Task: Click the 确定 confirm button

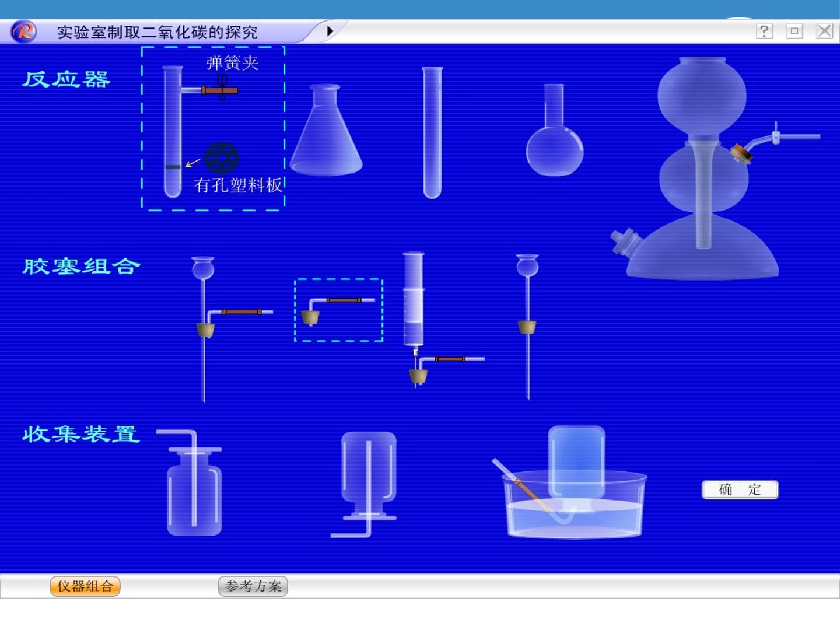Action: 740,489
